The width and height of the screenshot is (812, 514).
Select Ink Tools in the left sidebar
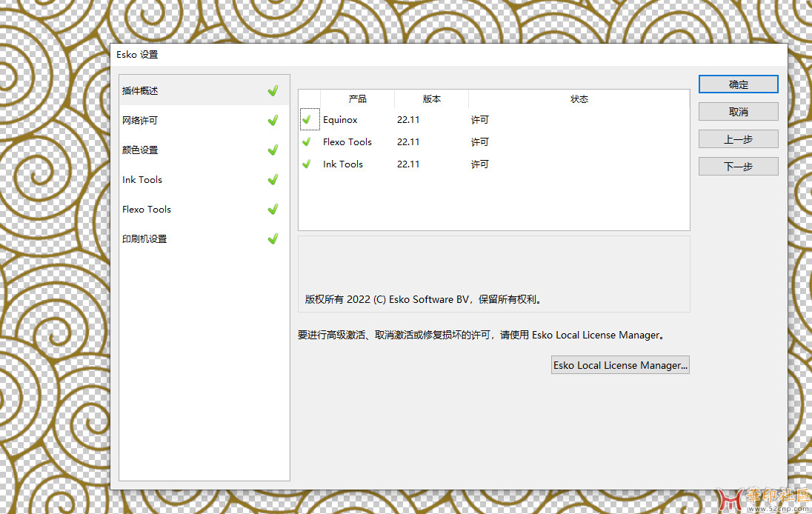(x=204, y=180)
